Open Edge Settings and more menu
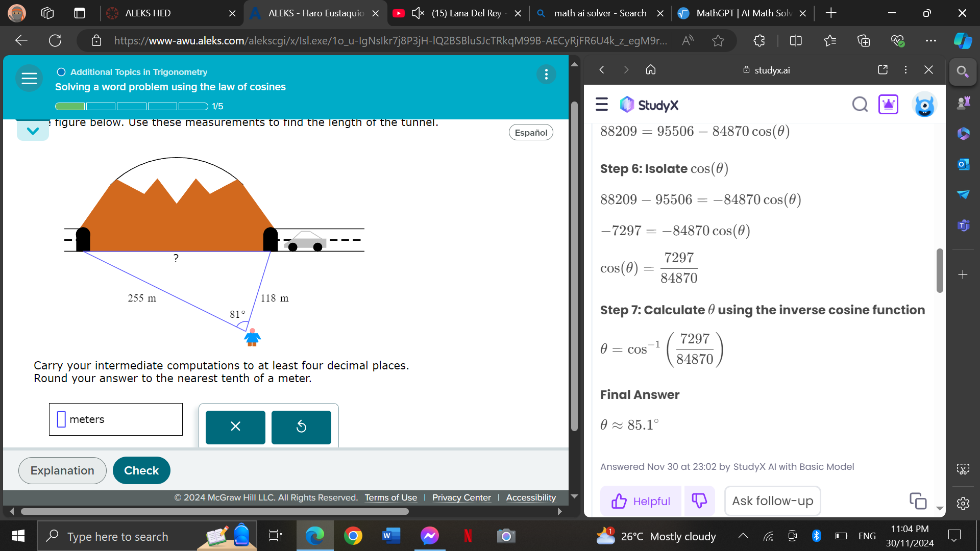The height and width of the screenshot is (551, 980). tap(931, 41)
